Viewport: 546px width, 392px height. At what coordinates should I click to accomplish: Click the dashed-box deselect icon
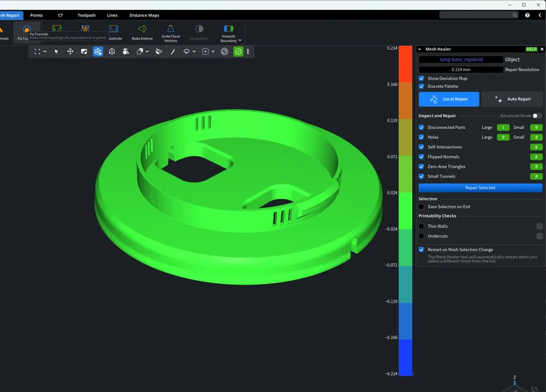205,51
